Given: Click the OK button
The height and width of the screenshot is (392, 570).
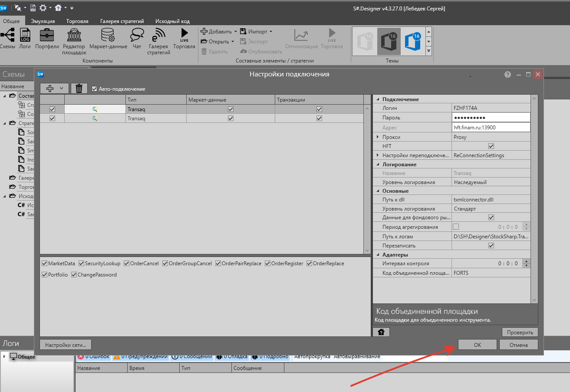Looking at the screenshot, I should click(x=477, y=345).
